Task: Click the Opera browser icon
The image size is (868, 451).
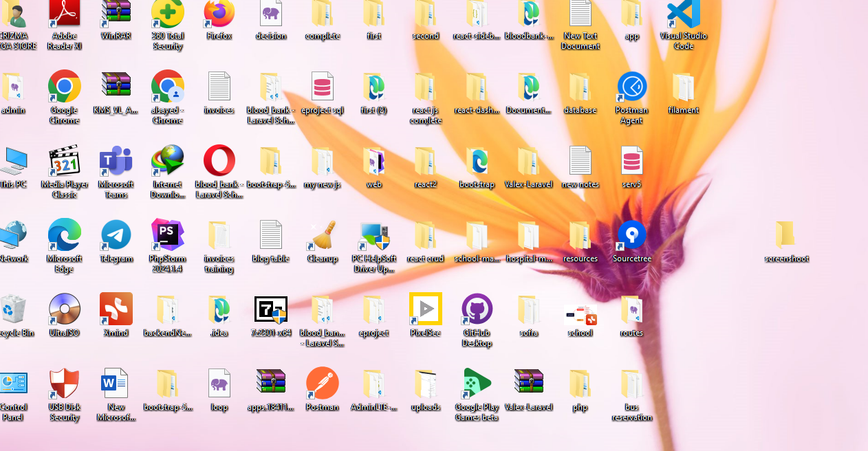Action: tap(219, 161)
